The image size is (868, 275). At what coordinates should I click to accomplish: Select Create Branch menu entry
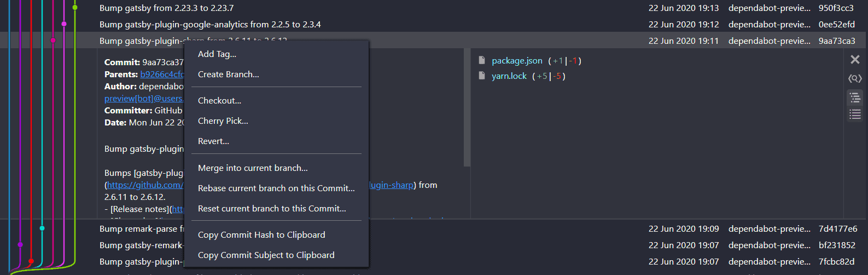[229, 75]
